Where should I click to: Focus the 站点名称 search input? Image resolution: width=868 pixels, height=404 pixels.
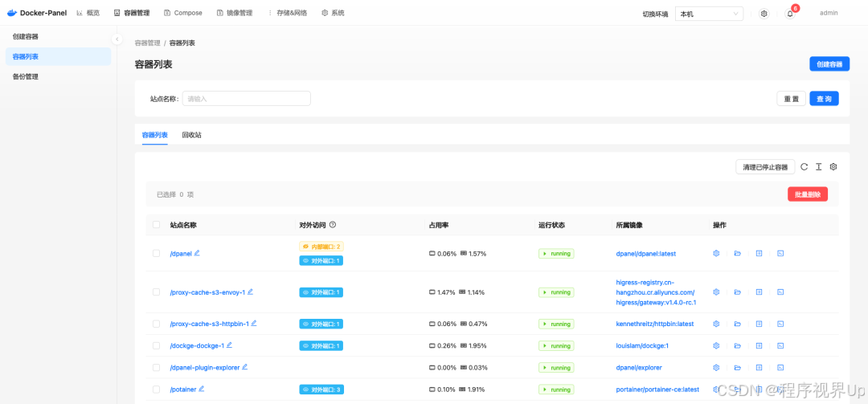coord(247,99)
